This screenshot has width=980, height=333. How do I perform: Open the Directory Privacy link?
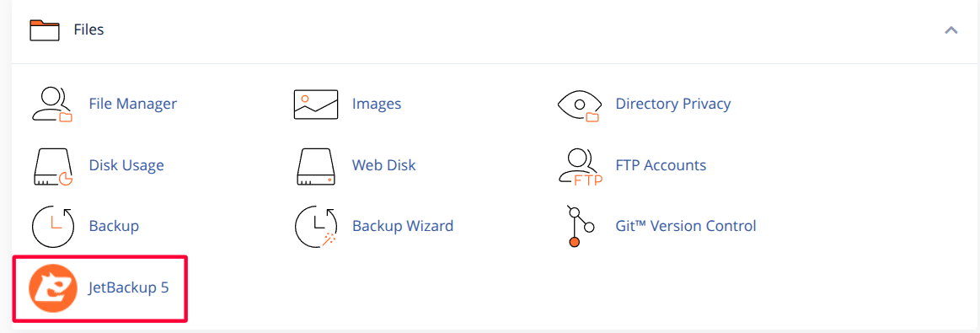(673, 104)
